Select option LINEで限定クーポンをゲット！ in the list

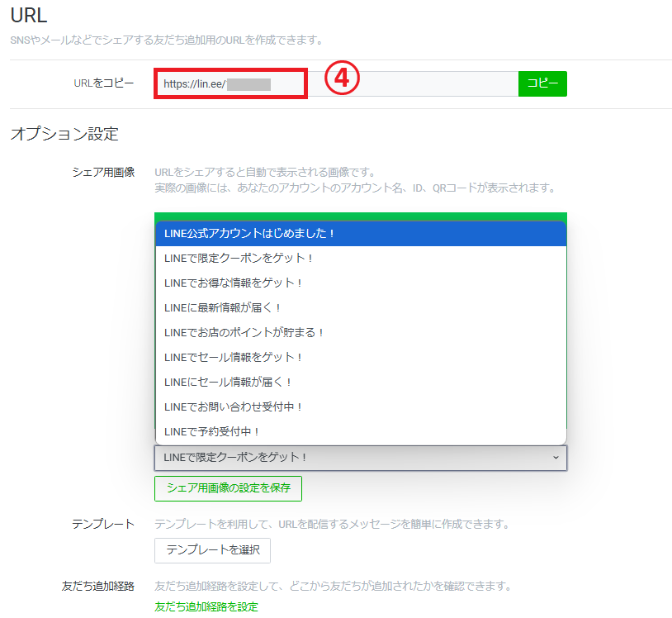point(361,258)
